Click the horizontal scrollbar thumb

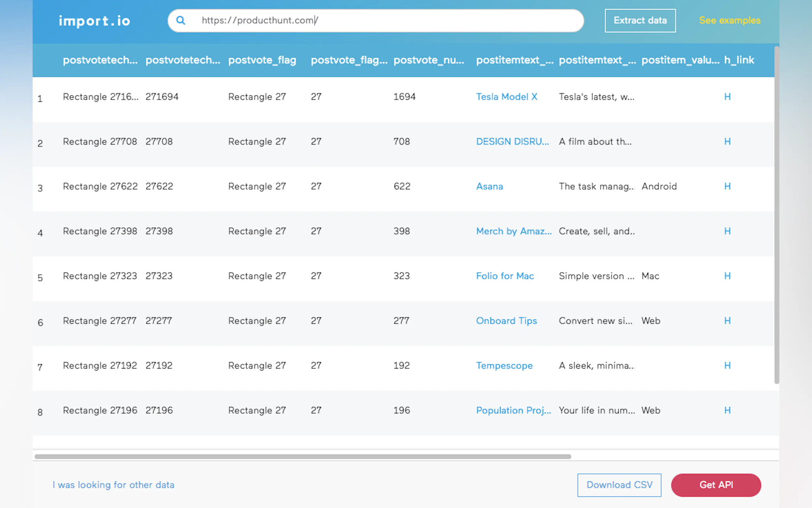(x=303, y=456)
